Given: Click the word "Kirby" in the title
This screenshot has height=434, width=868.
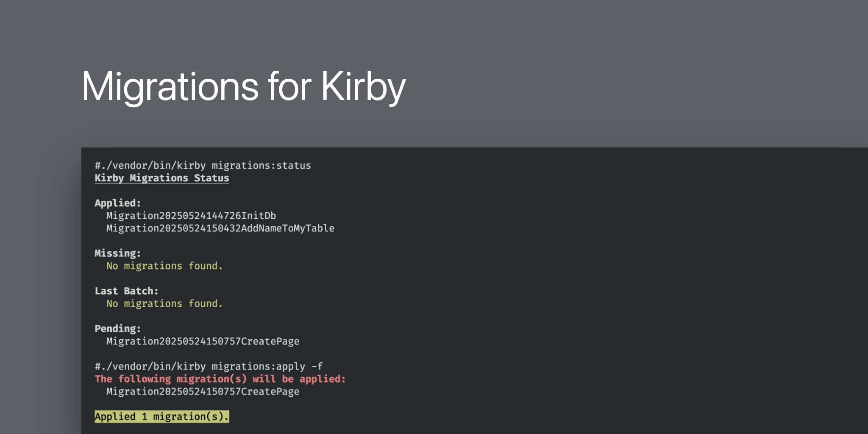Looking at the screenshot, I should pos(363,87).
